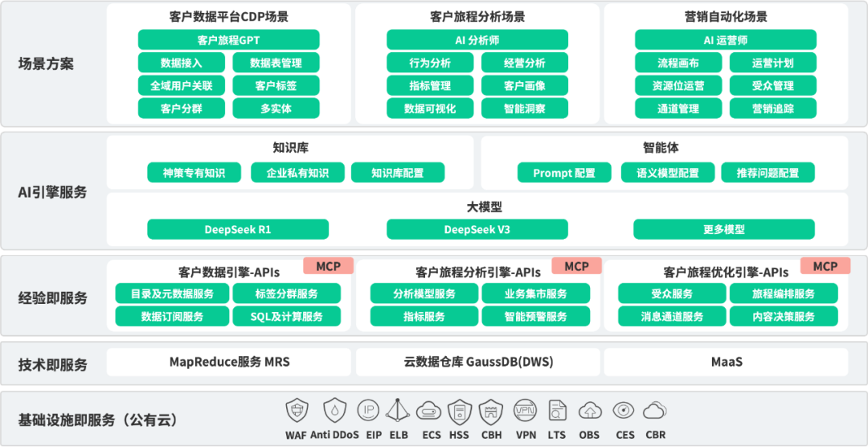
Task: Select the 分析模型服务 block
Action: click(x=424, y=293)
